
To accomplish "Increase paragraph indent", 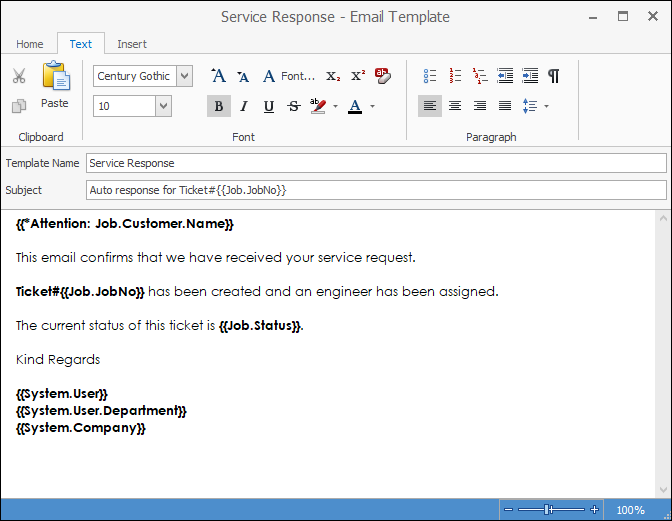I will click(x=530, y=76).
